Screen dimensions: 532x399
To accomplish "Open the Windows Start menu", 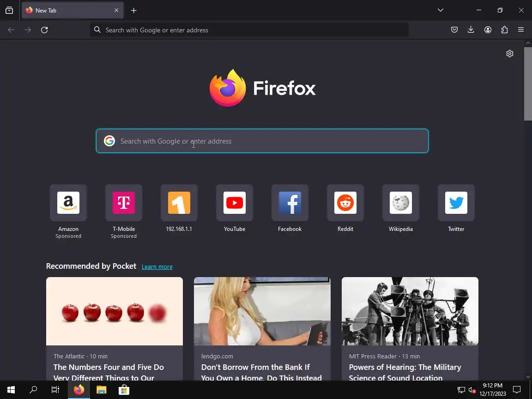I will pyautogui.click(x=11, y=390).
